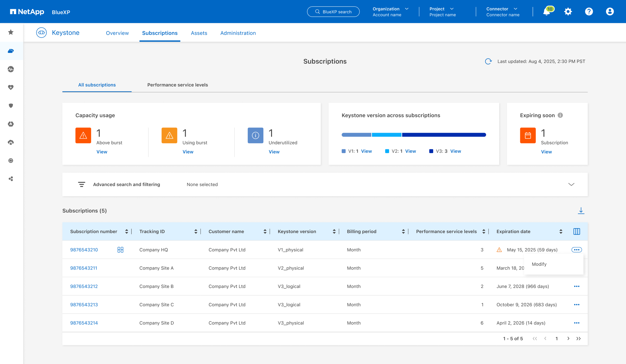The height and width of the screenshot is (364, 626).
Task: Switch to Performance service levels tab
Action: (x=177, y=85)
